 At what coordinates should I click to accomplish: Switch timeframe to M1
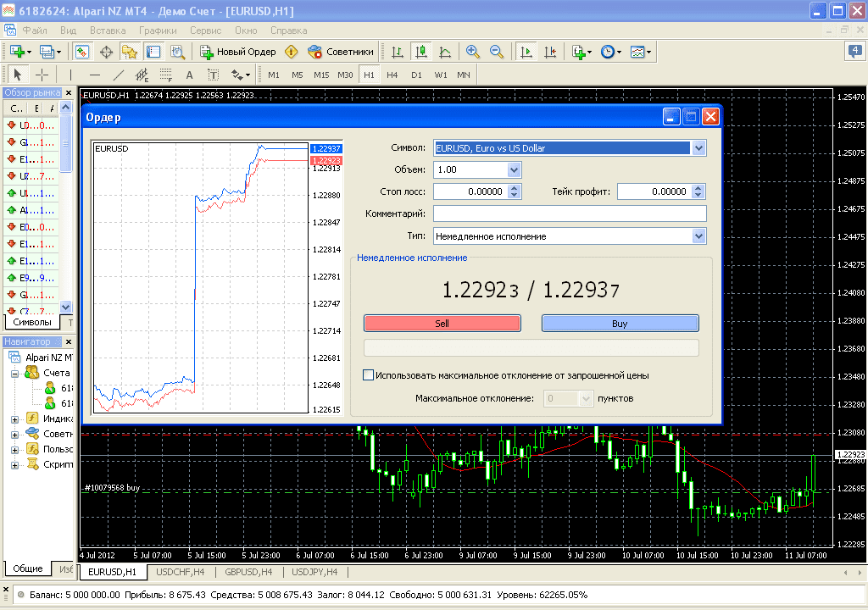(274, 75)
